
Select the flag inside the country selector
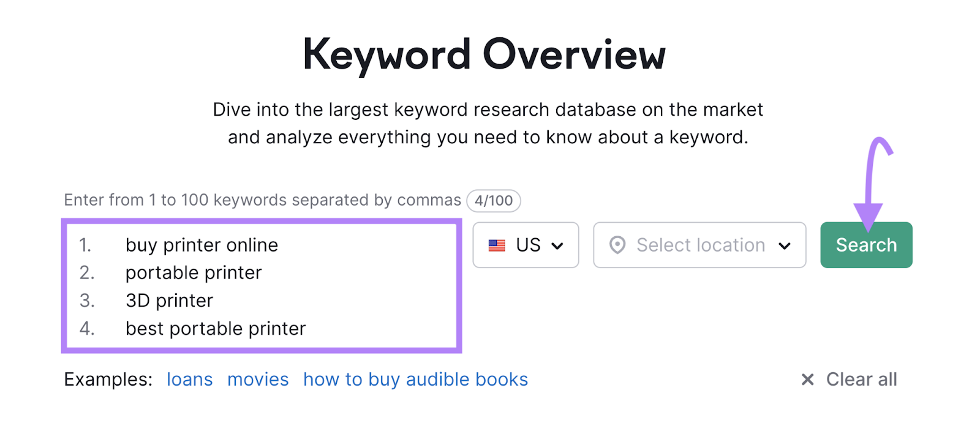coord(496,245)
